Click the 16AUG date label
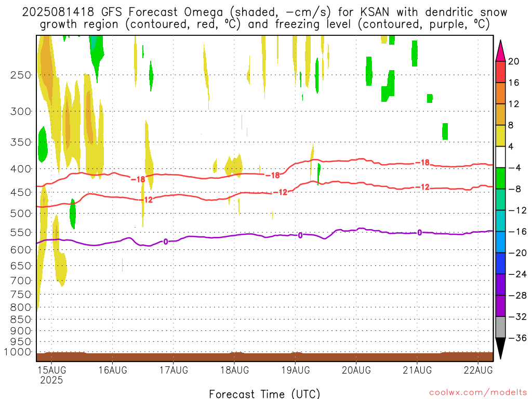Image resolution: width=532 pixels, height=399 pixels. point(113,370)
